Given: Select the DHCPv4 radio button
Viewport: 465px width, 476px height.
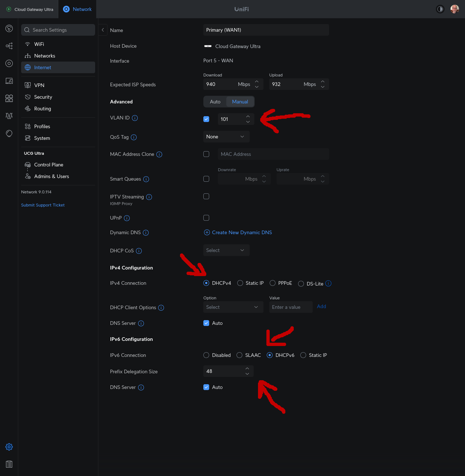Looking at the screenshot, I should pos(206,283).
